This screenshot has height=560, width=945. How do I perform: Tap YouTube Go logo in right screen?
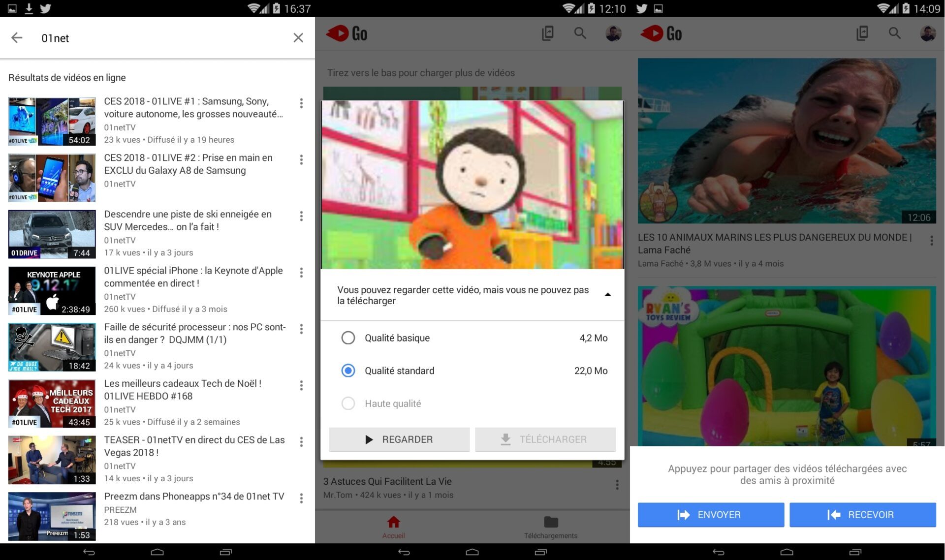pos(661,33)
